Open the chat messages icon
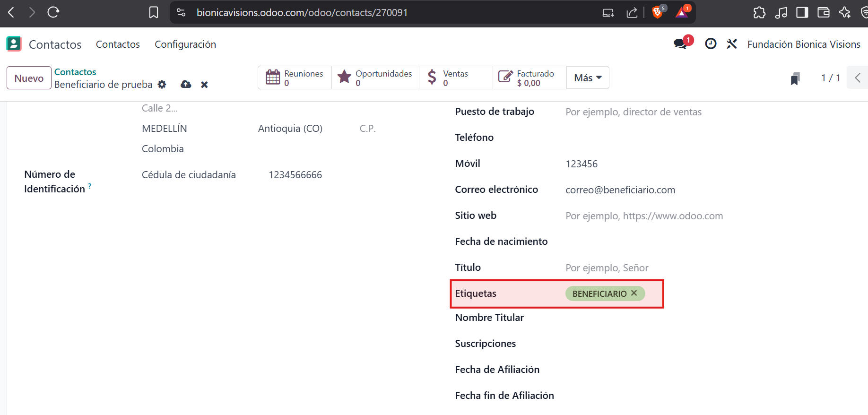The image size is (868, 415). point(681,44)
